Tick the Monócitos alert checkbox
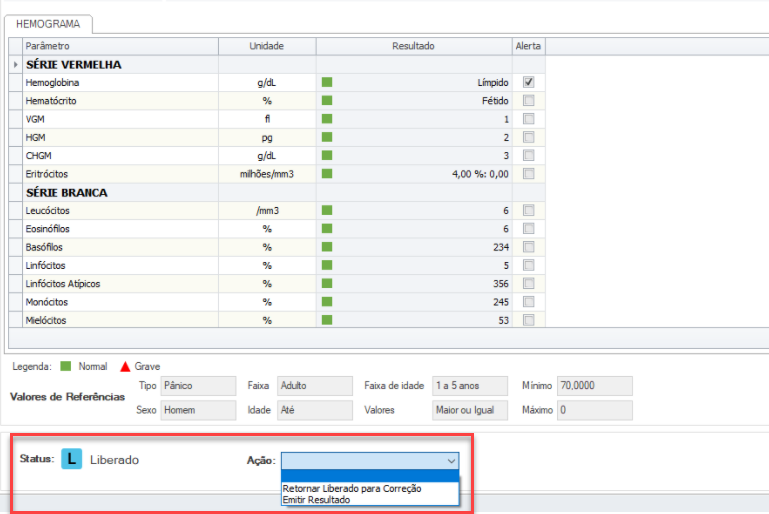This screenshot has width=769, height=514. (x=528, y=302)
